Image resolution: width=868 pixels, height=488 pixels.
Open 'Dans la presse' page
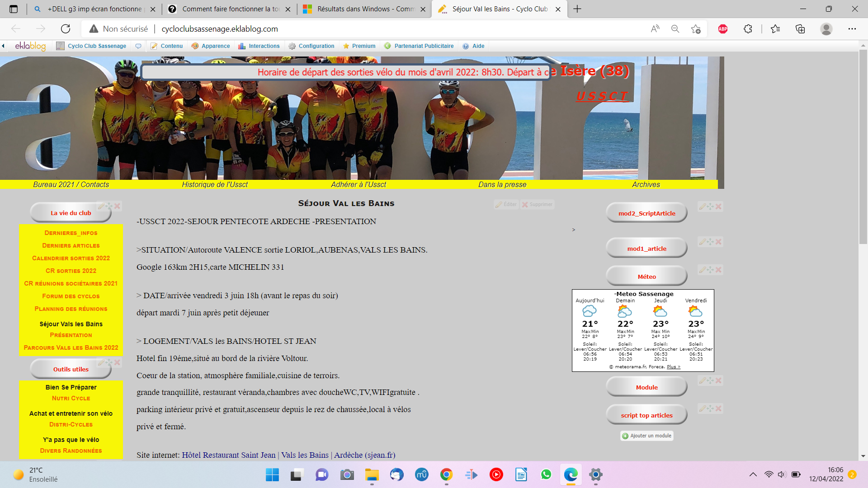[x=502, y=184]
